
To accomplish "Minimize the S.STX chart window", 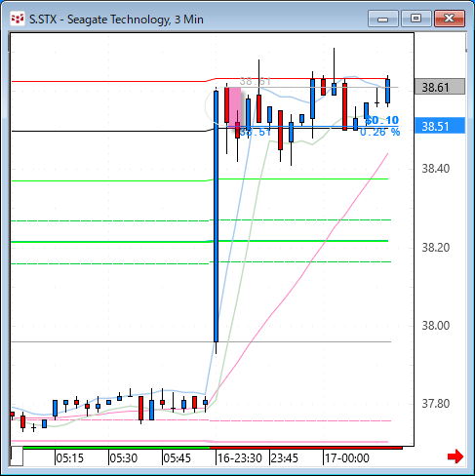I will (x=383, y=19).
